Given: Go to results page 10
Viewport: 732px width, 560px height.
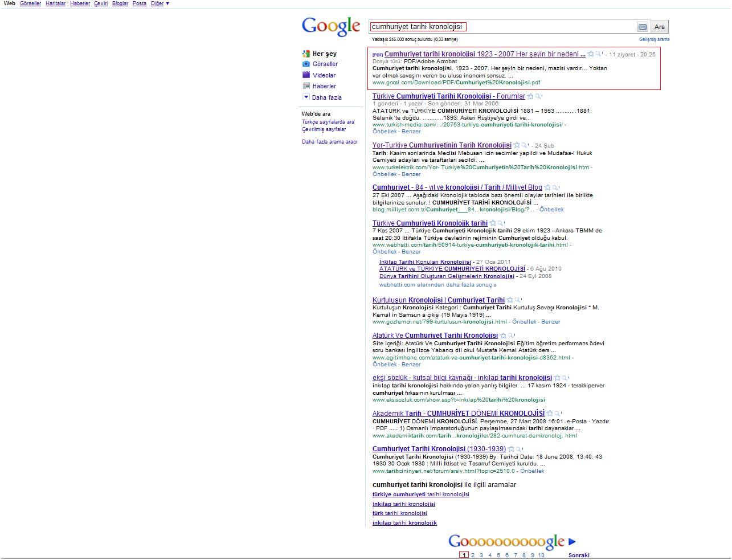Looking at the screenshot, I should pyautogui.click(x=541, y=555).
